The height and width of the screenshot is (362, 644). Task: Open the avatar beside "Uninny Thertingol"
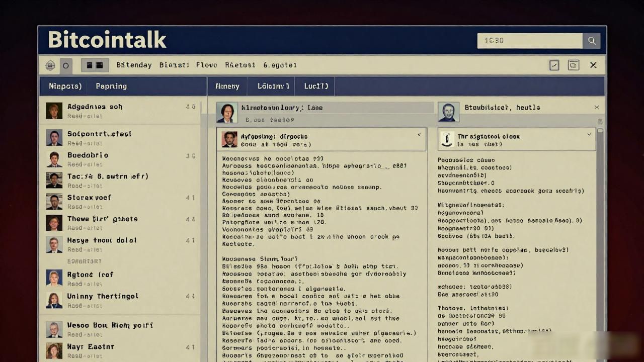(54, 300)
